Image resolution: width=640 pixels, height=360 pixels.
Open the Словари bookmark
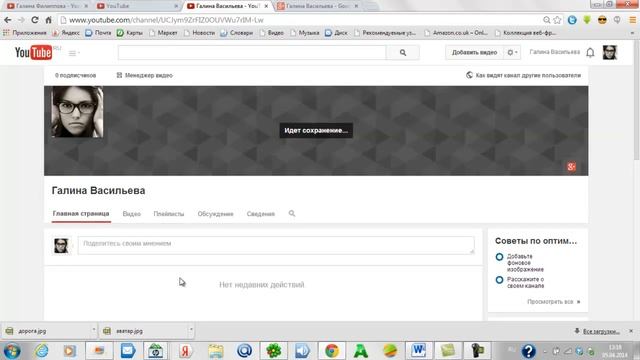(x=237, y=33)
